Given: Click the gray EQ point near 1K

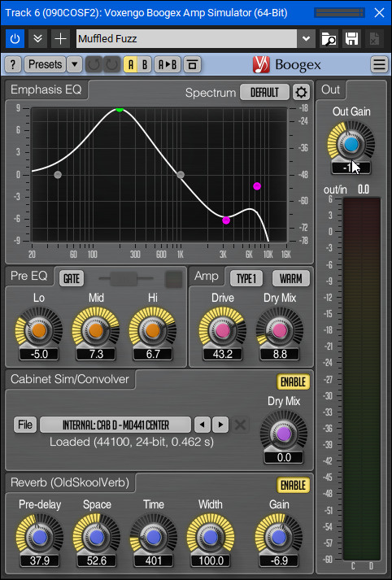Looking at the screenshot, I should pyautogui.click(x=181, y=175).
